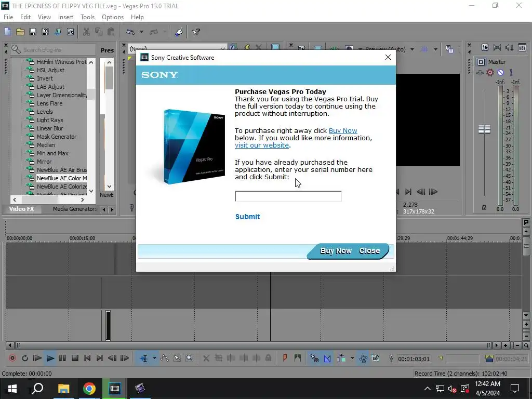Select the Envelope Edit tool
Viewport: 532px width, 399px height.
tap(165, 358)
